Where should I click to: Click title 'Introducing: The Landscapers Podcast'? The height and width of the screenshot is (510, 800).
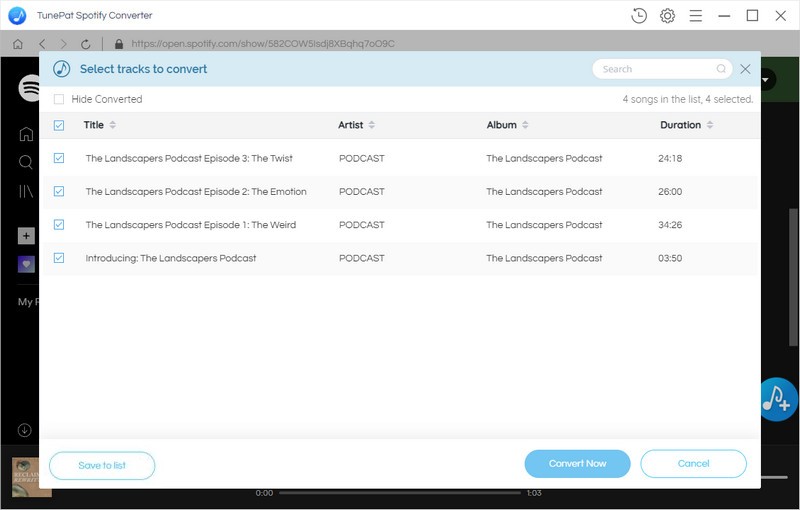click(171, 258)
